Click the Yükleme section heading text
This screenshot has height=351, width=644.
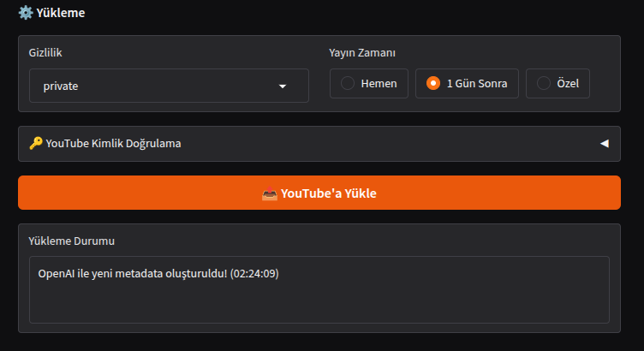tap(61, 13)
